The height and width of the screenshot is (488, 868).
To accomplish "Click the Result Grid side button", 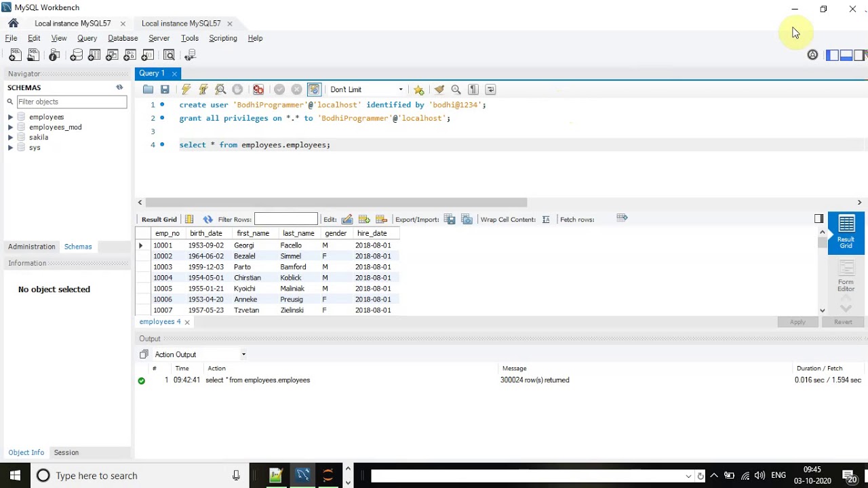I will (846, 233).
